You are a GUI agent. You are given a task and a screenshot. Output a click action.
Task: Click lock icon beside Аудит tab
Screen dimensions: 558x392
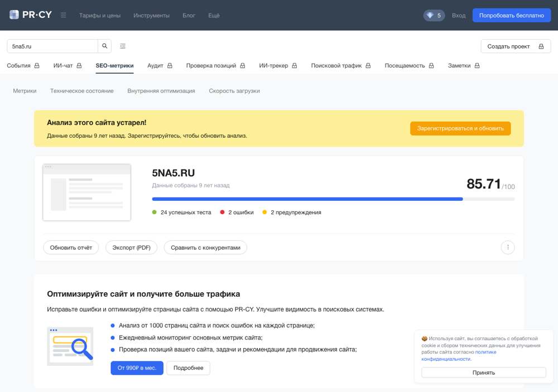coord(170,65)
